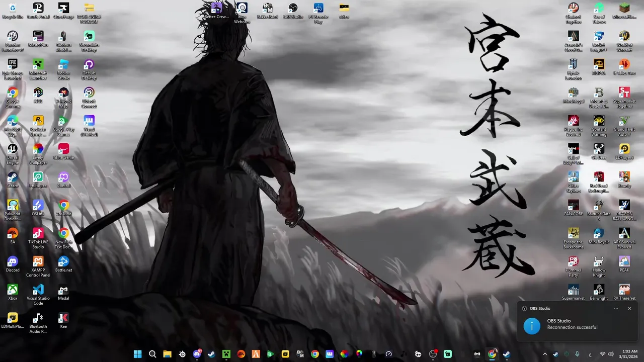The height and width of the screenshot is (362, 644).
Task: Open the PEAK game shortcut
Action: pos(624,264)
